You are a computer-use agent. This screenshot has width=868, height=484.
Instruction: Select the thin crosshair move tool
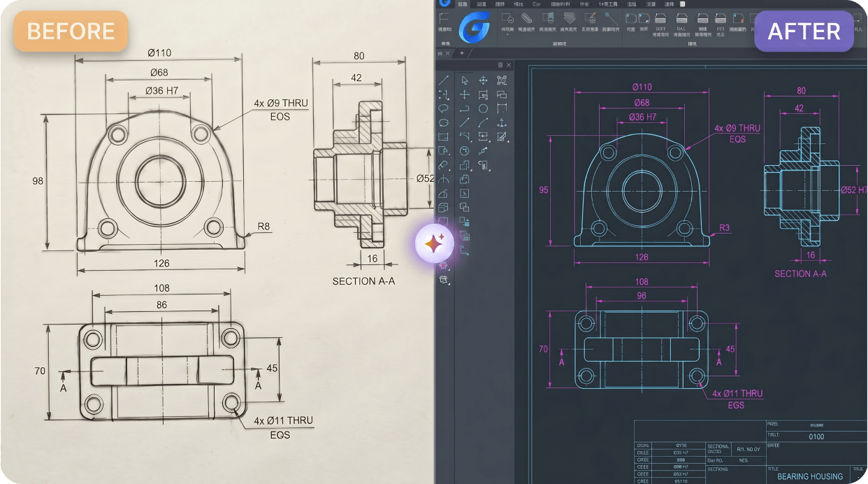[465, 94]
